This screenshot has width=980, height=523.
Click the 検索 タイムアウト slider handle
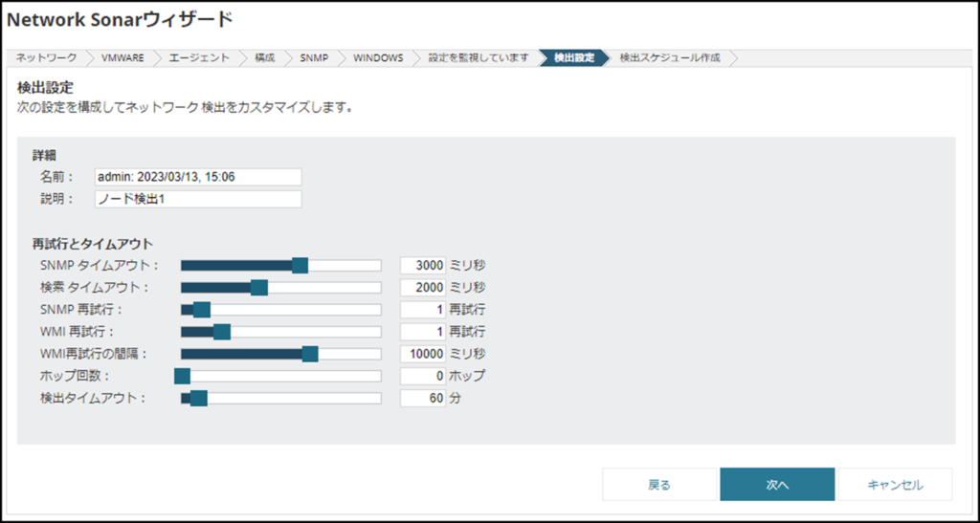pos(259,288)
